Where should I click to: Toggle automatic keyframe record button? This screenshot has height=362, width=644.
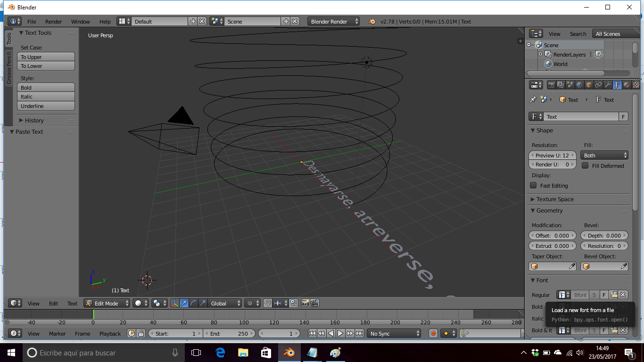click(x=433, y=333)
